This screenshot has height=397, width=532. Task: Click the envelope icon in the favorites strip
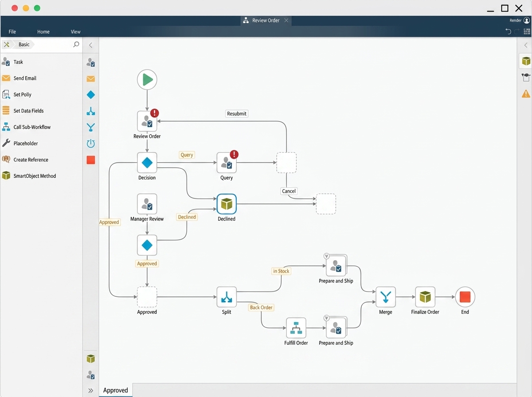coord(91,79)
